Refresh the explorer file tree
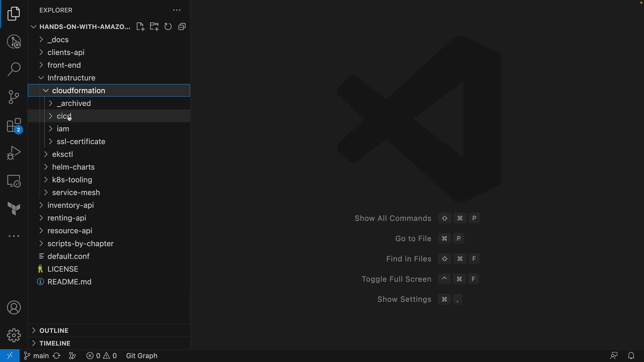The height and width of the screenshot is (362, 644). click(168, 27)
